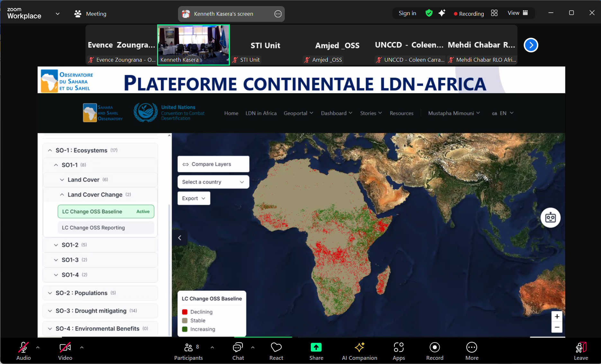This screenshot has height=364, width=601.
Task: Click Home in the site navigation
Action: pyautogui.click(x=231, y=113)
